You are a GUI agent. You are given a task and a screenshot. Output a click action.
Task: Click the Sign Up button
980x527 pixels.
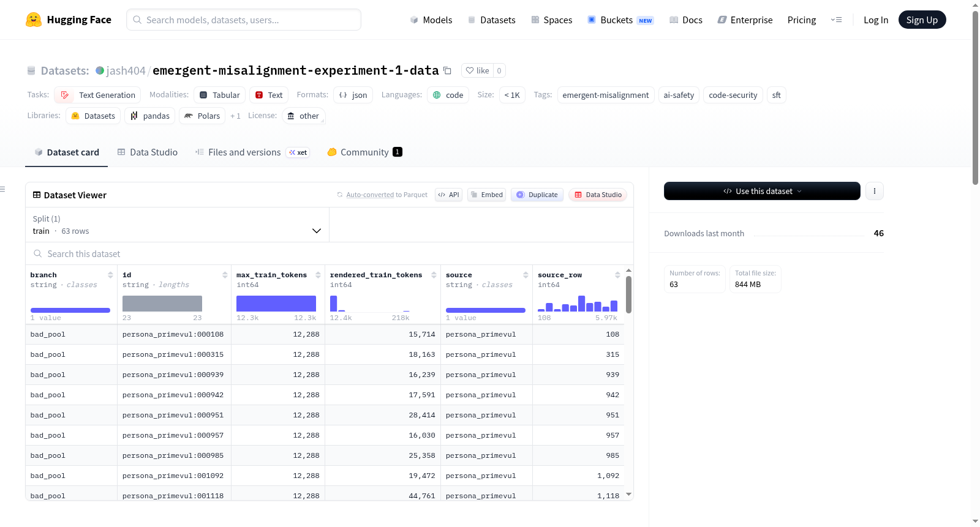(922, 20)
